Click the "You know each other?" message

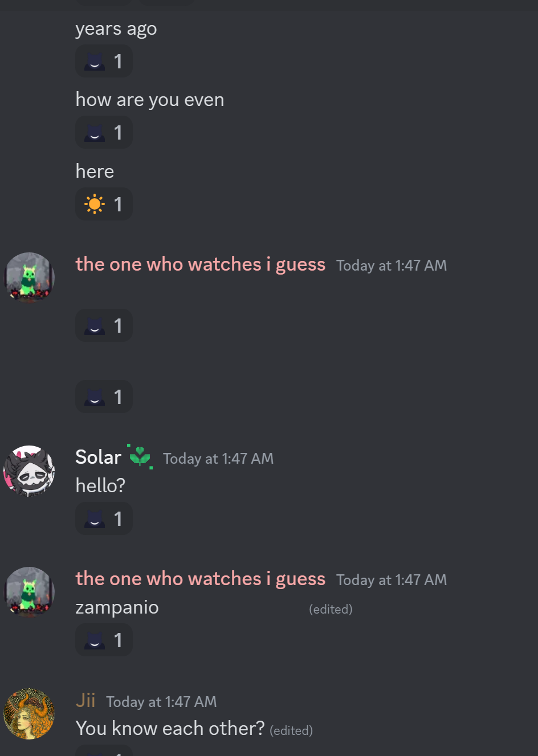click(x=170, y=728)
